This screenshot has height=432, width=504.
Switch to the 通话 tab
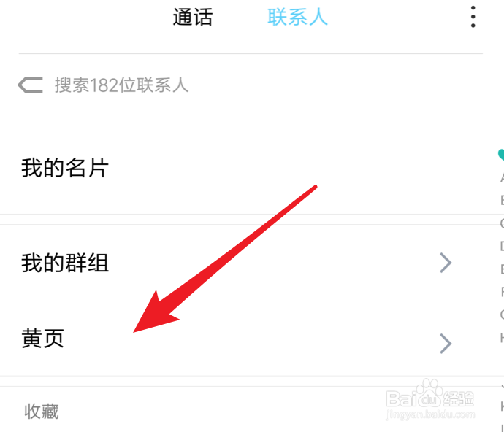click(193, 17)
